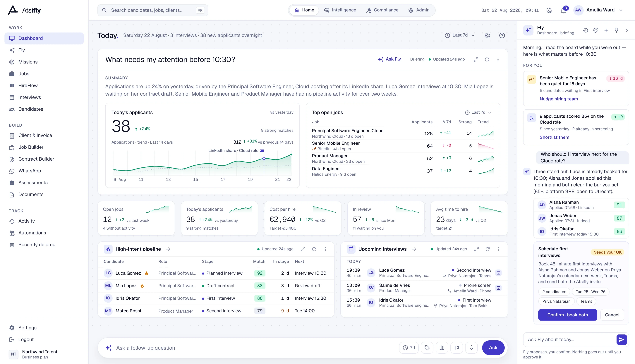Click the Teams chip in schedule card
Screen dimensions: 635x364
586,301
